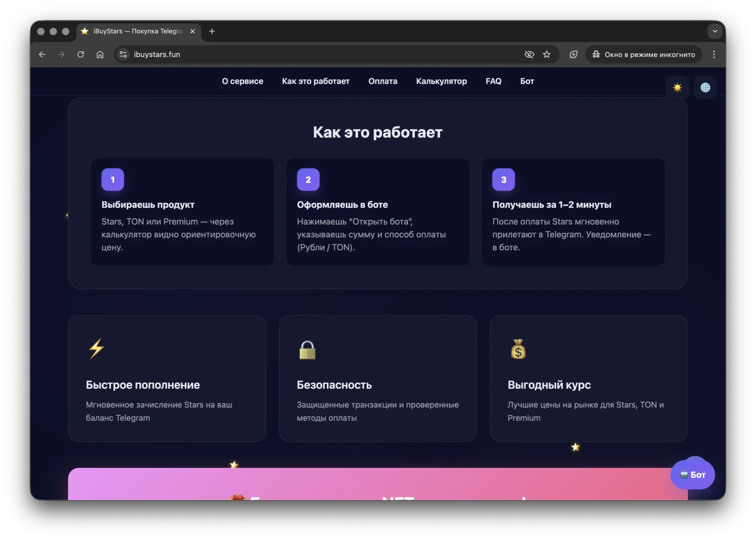Viewport: 756px width, 540px height.
Task: Click the energy saver leaf icon
Action: tap(574, 55)
